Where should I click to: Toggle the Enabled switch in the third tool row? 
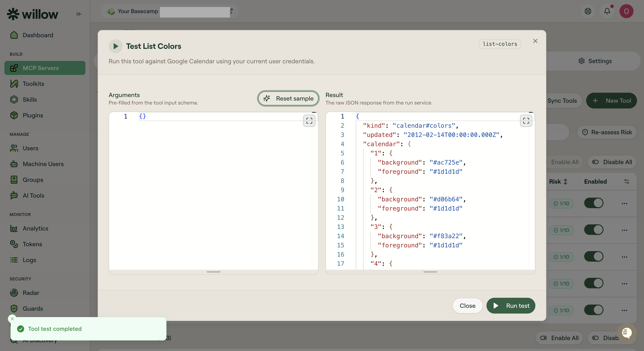coord(594,257)
